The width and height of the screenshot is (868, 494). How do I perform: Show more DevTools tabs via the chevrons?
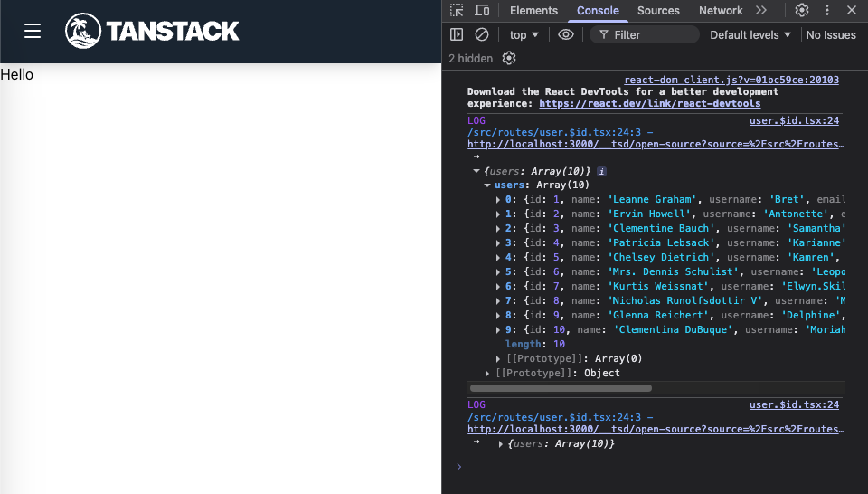[761, 11]
